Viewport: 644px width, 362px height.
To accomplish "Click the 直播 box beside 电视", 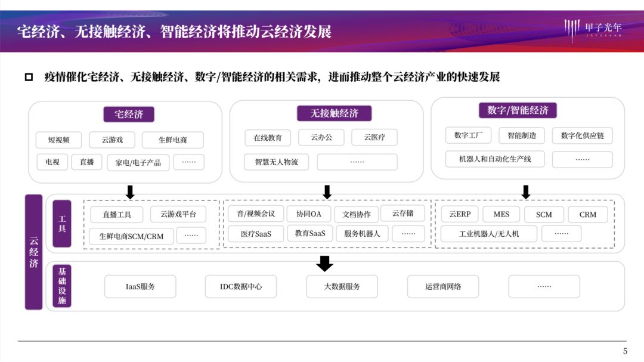I will pyautogui.click(x=86, y=162).
